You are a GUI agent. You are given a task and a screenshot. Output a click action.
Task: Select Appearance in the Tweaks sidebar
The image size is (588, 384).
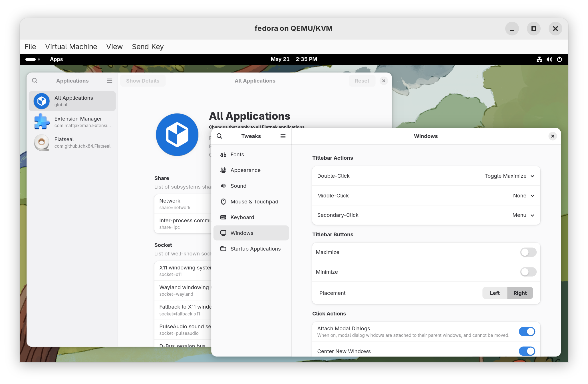[251, 170]
